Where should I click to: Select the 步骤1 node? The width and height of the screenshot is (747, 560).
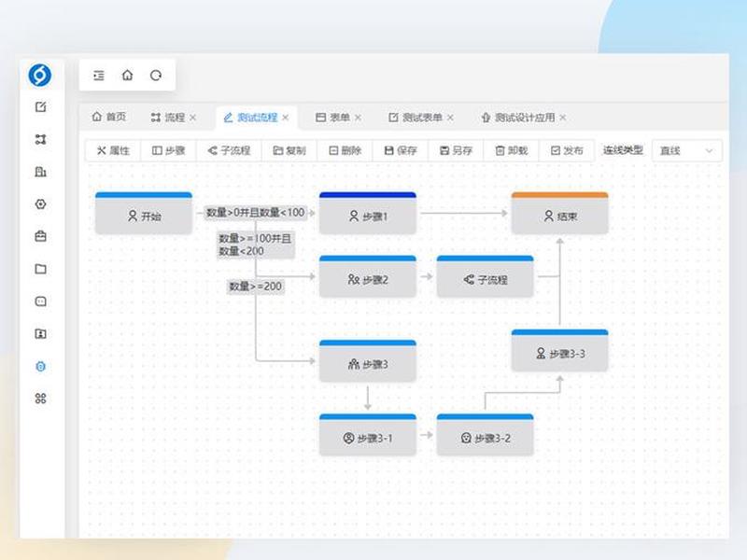[367, 213]
